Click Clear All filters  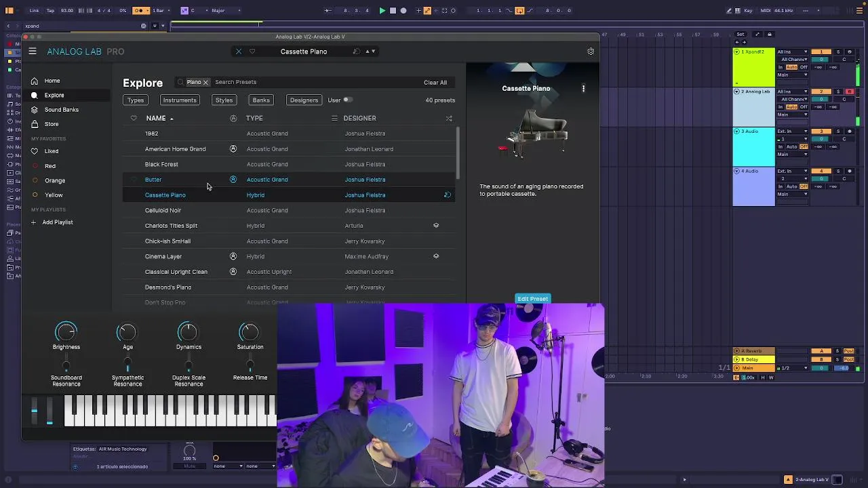coord(435,83)
